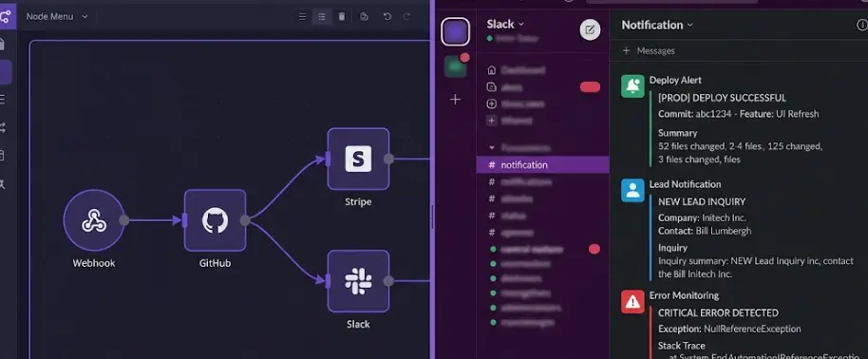Click the "Company: Initech Inc." line
Screen dimensions: 868x359
coord(702,217)
